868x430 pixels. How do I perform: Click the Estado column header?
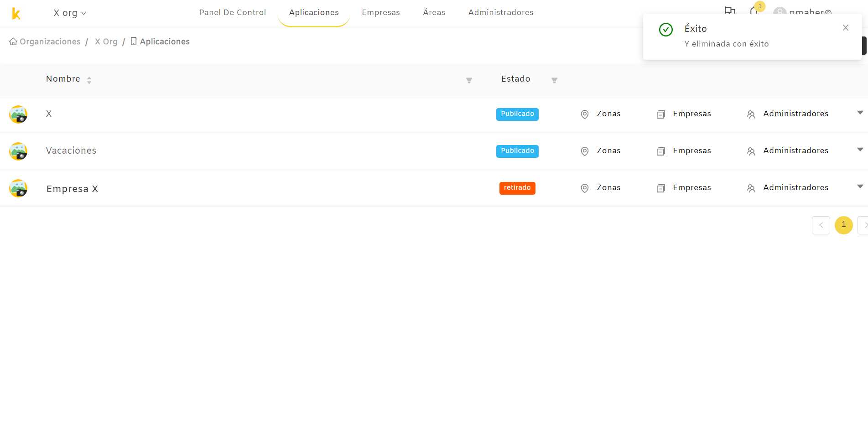tap(516, 79)
